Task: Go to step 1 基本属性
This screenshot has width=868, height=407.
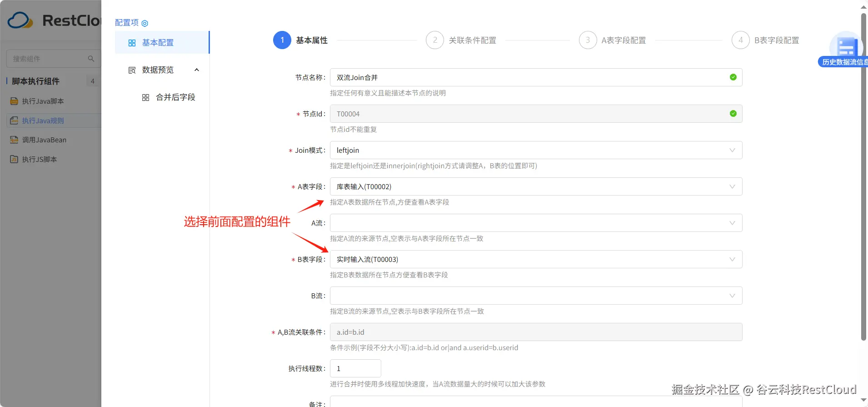Action: coord(300,40)
